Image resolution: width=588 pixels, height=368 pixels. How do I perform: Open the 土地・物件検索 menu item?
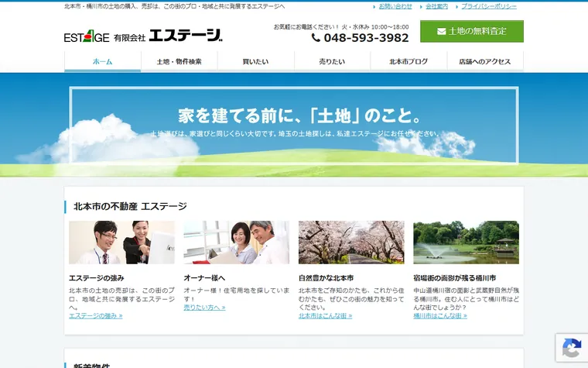[x=179, y=61]
